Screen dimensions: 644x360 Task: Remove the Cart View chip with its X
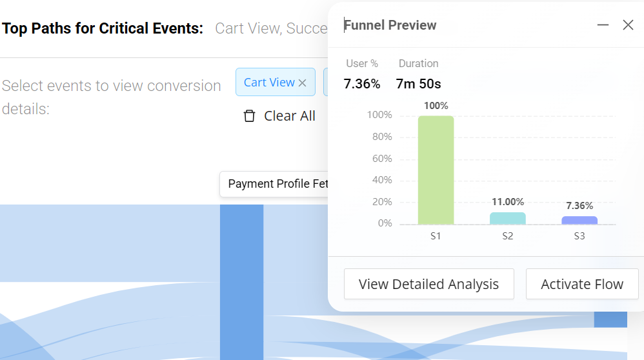(x=302, y=83)
